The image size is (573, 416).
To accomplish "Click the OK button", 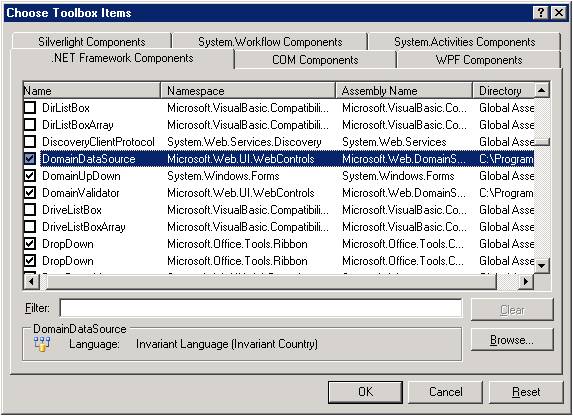I will point(365,392).
